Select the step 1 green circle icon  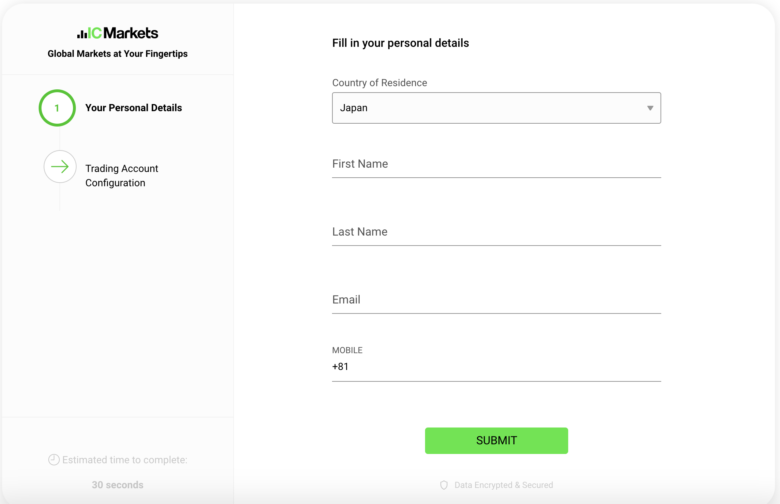(57, 108)
